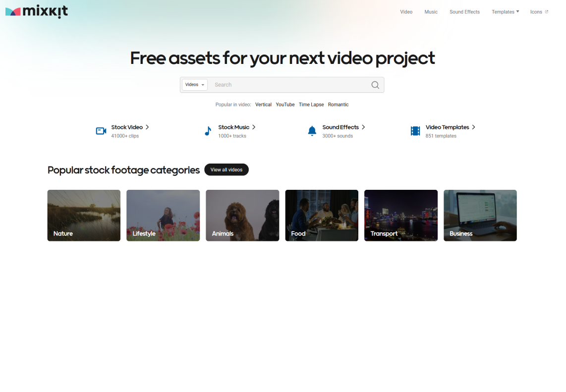Click the Popular stock footage categories heading
The width and height of the screenshot is (566, 392).
[123, 170]
